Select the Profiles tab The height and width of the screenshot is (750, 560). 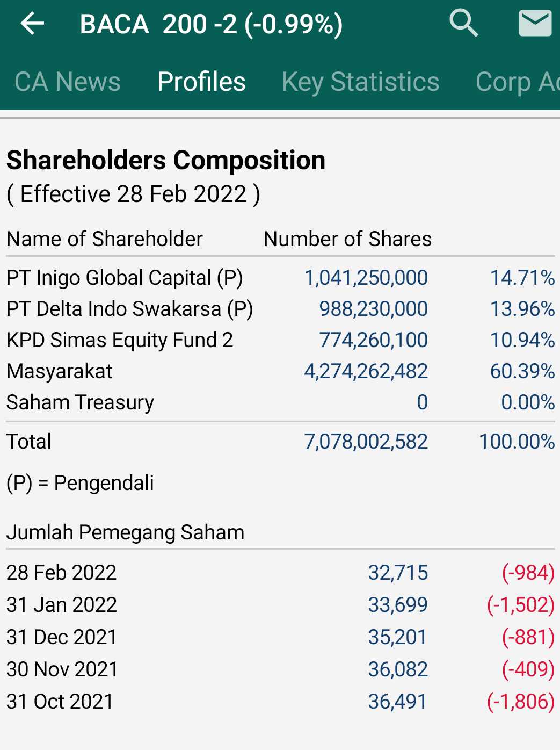click(201, 82)
